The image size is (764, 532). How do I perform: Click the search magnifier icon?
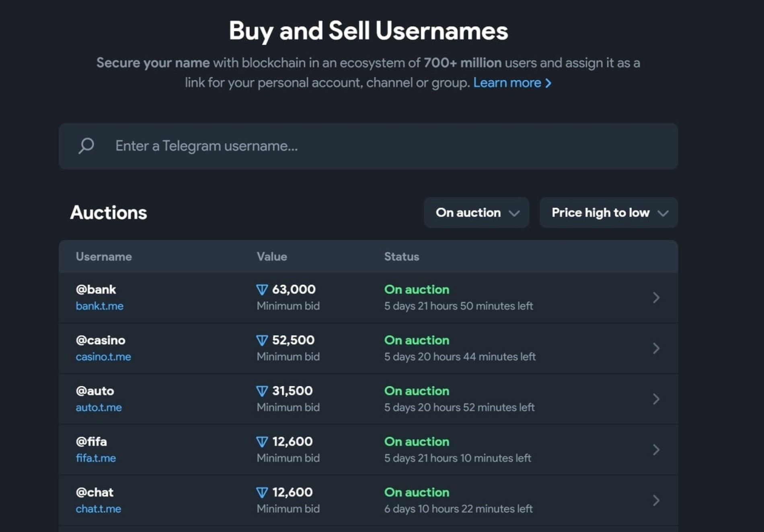(x=86, y=145)
